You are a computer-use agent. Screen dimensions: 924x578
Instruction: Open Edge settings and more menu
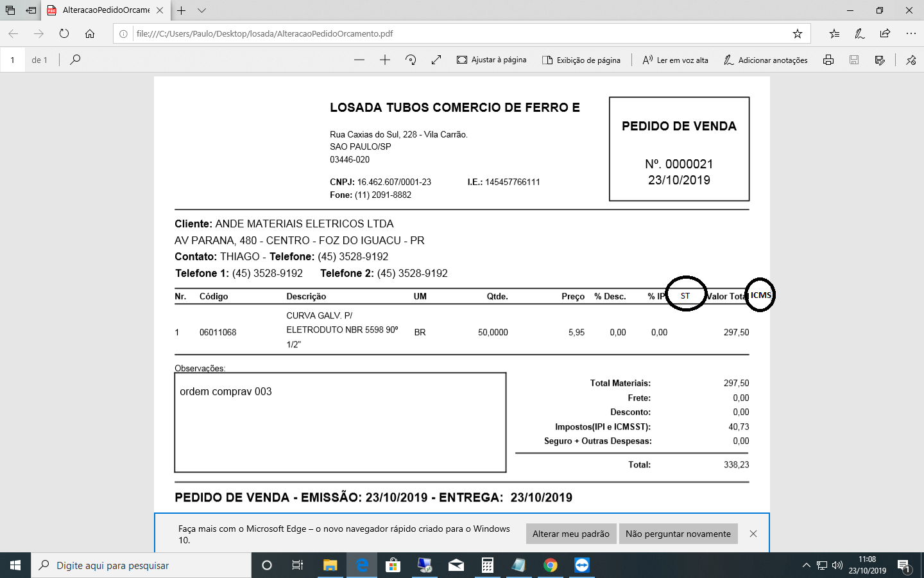911,33
